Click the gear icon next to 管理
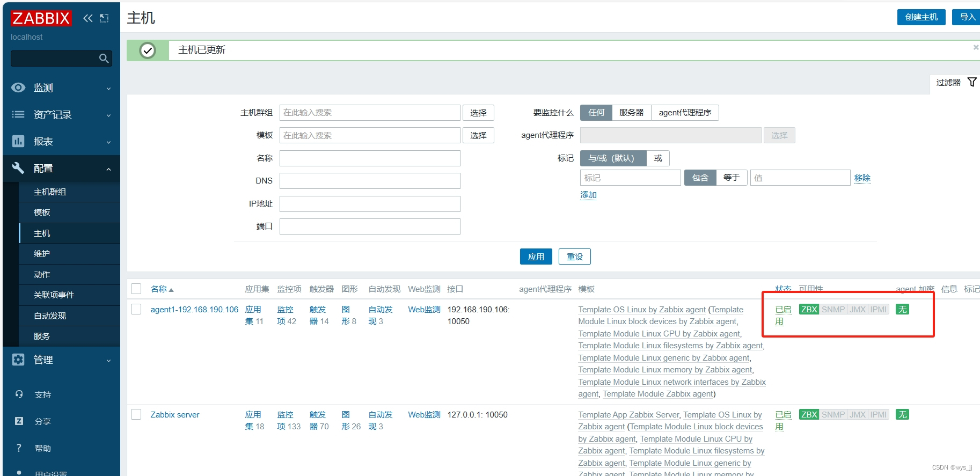 (18, 360)
